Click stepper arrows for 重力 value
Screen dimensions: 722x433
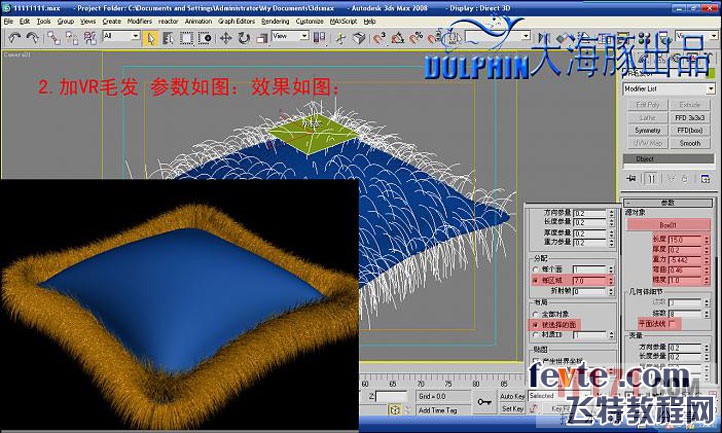pyautogui.click(x=707, y=260)
